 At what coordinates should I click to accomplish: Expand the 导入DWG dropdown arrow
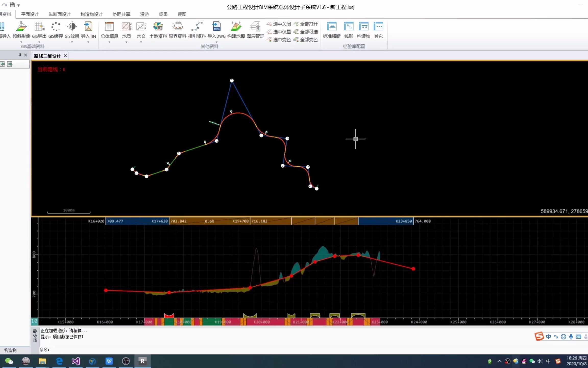pyautogui.click(x=216, y=42)
